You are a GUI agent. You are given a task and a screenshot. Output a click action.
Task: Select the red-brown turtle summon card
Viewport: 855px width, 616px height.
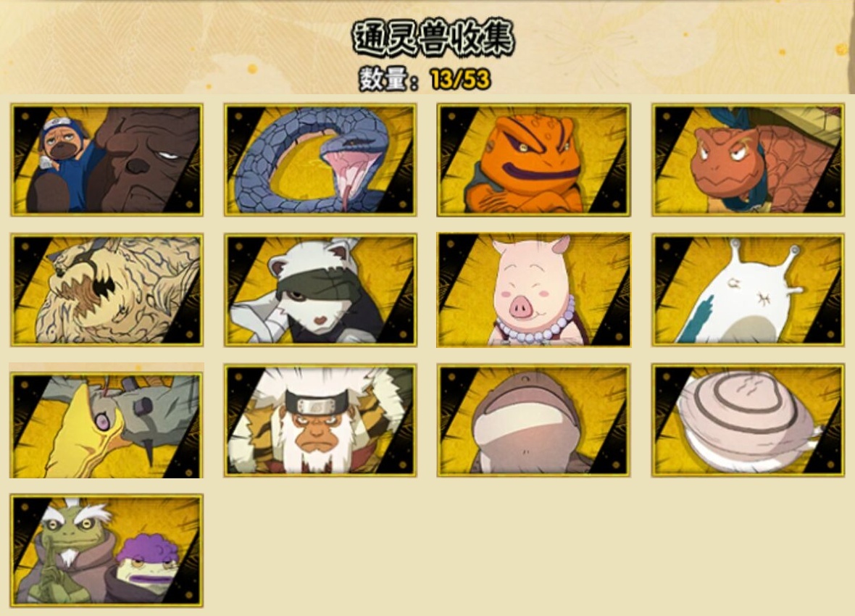tap(748, 160)
